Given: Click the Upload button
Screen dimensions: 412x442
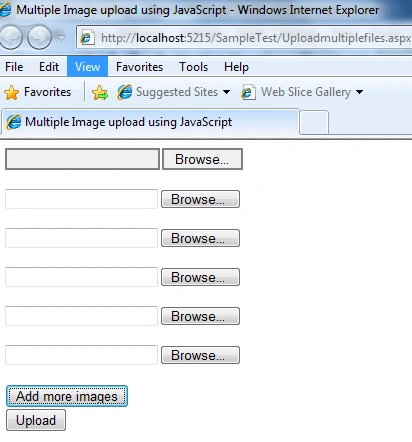Looking at the screenshot, I should (x=36, y=420).
